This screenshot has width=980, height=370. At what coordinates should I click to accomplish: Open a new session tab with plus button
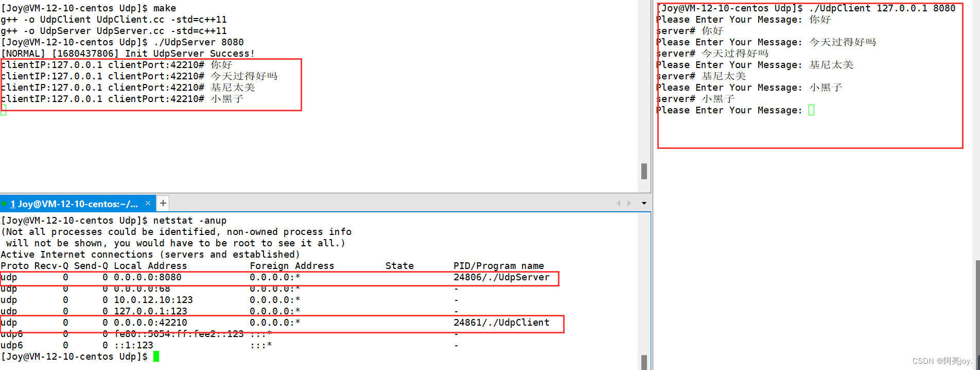point(163,203)
